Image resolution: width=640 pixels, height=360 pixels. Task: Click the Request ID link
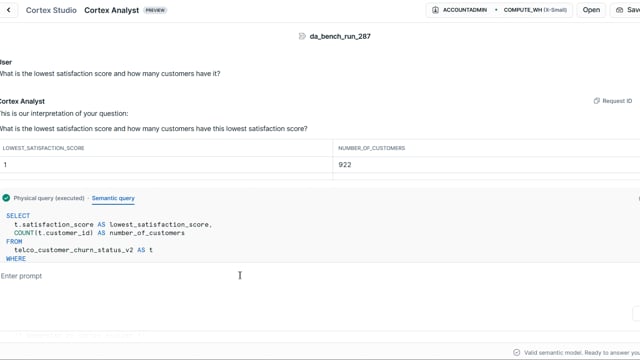point(617,101)
